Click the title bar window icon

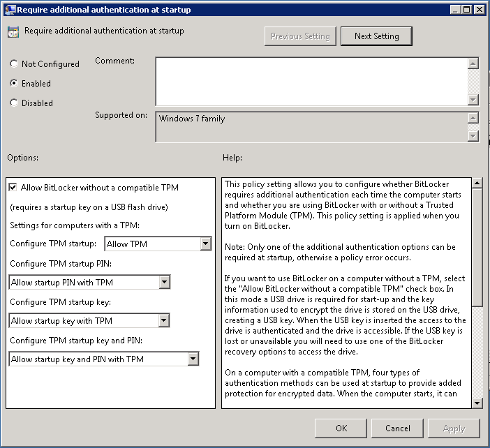[x=10, y=10]
